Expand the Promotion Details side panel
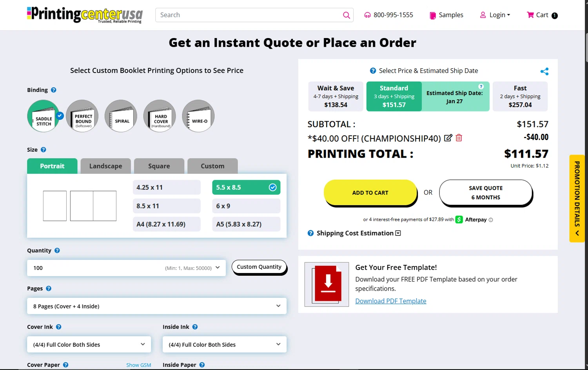The width and height of the screenshot is (588, 370). (577, 199)
